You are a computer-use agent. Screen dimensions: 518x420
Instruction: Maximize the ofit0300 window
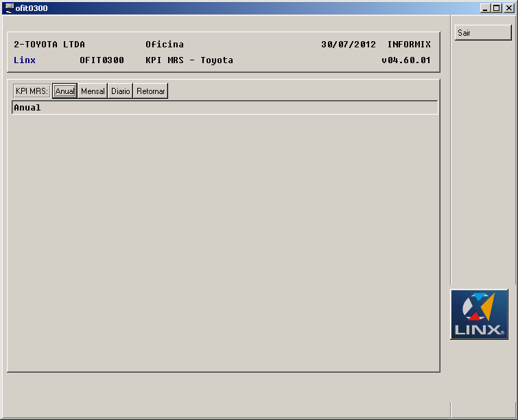pyautogui.click(x=496, y=8)
